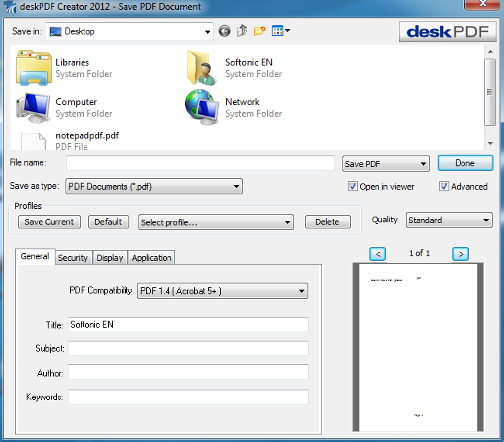This screenshot has width=504, height=442.
Task: Click the Title field containing Softonic EN
Action: (188, 325)
